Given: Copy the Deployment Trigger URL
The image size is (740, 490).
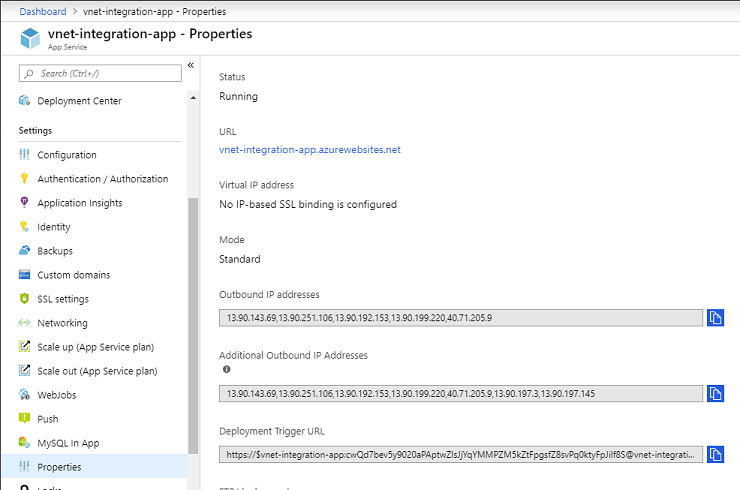Looking at the screenshot, I should point(715,454).
